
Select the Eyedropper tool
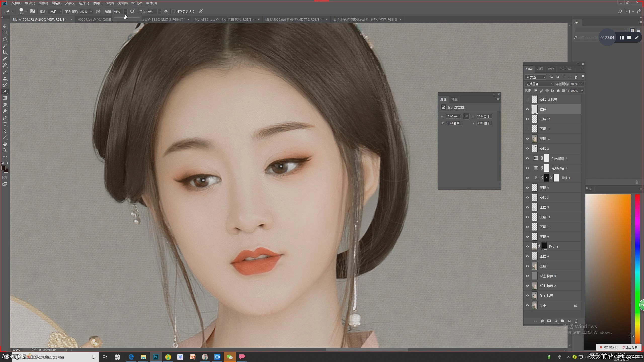5,59
